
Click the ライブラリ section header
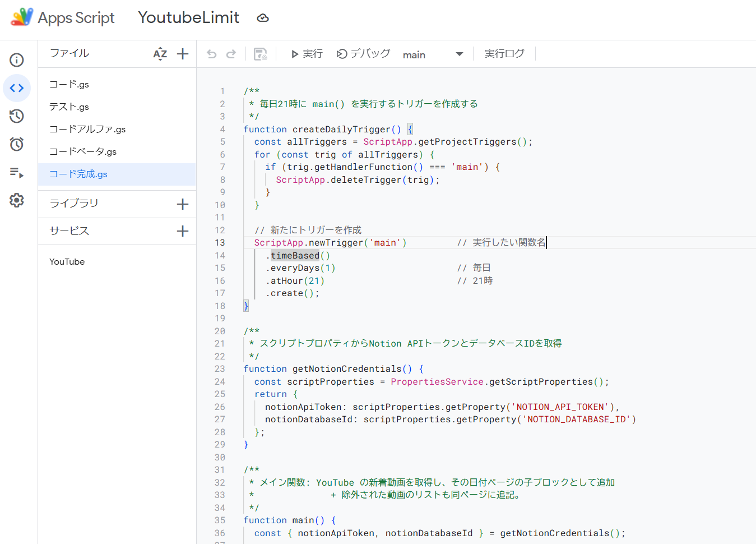[x=74, y=204]
